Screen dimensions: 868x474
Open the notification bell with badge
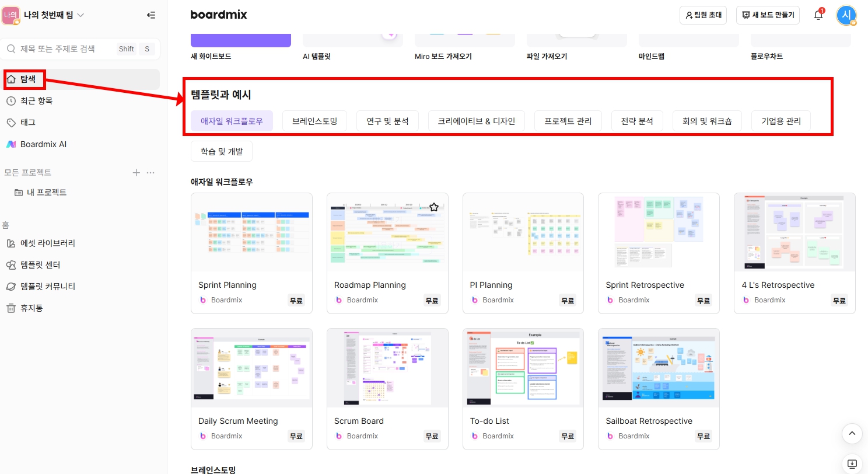pos(818,15)
